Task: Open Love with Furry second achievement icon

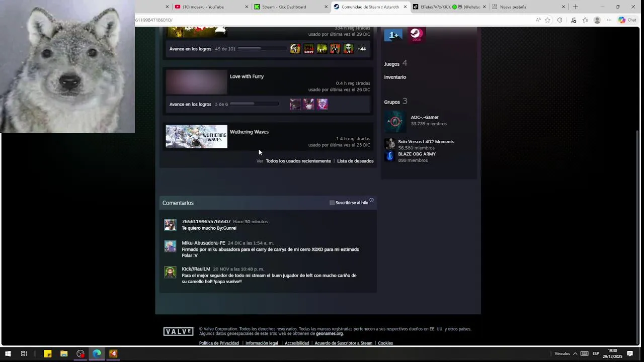Action: click(x=309, y=104)
